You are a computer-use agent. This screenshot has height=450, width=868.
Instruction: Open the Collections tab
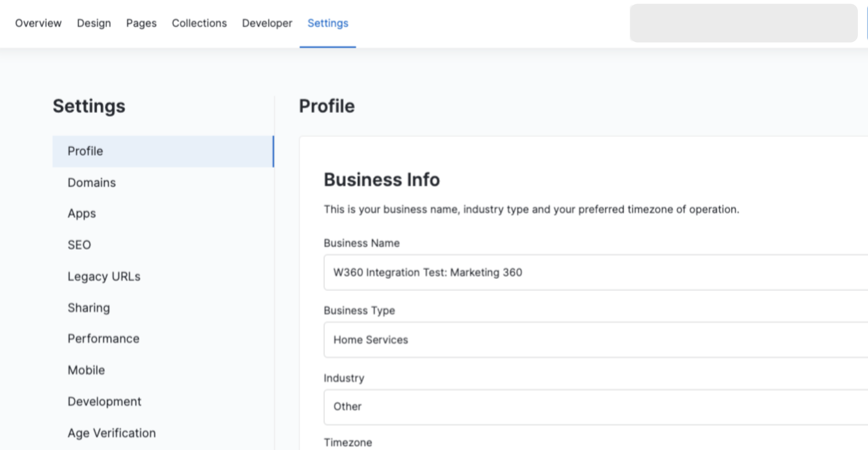[x=199, y=23]
